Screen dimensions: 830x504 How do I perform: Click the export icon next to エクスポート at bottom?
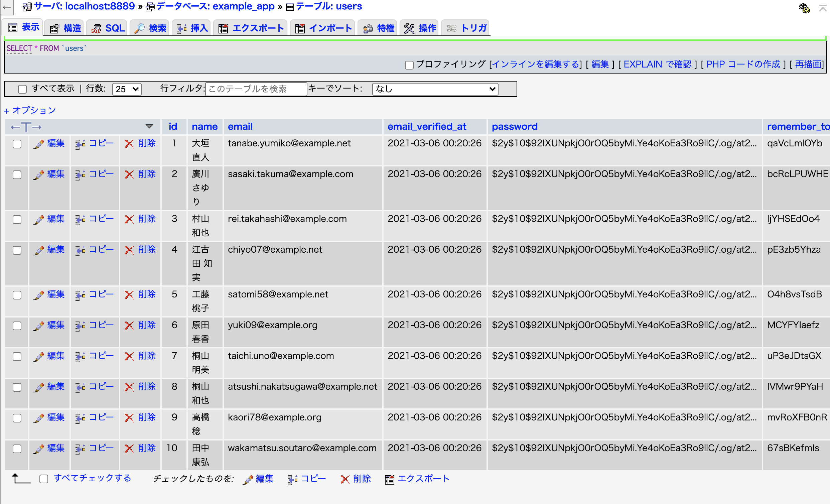tap(389, 479)
